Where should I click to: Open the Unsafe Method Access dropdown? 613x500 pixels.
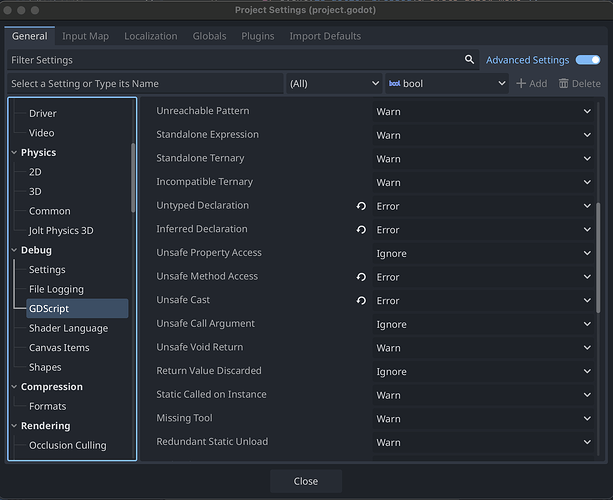pos(483,277)
